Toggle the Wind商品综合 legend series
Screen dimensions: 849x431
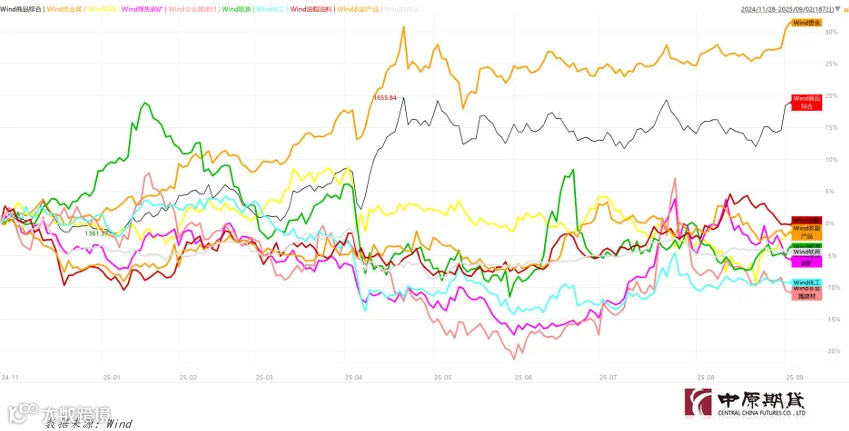pos(22,9)
